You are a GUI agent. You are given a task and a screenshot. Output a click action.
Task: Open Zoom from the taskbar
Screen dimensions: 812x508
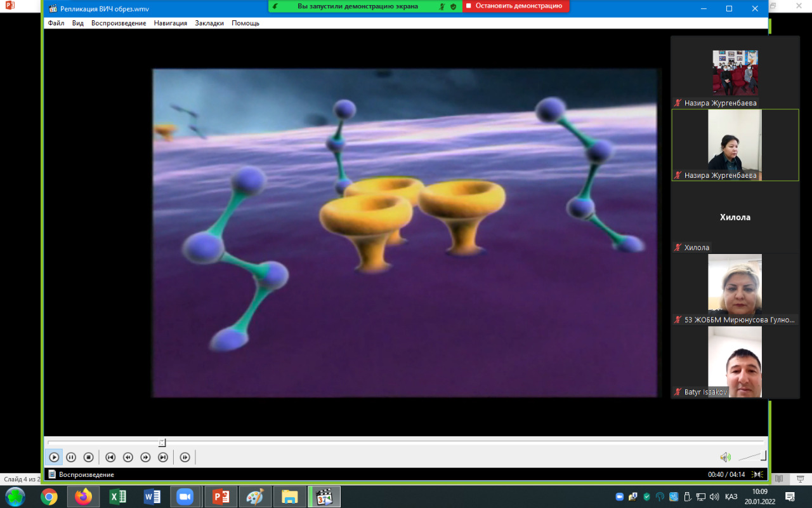click(x=185, y=497)
